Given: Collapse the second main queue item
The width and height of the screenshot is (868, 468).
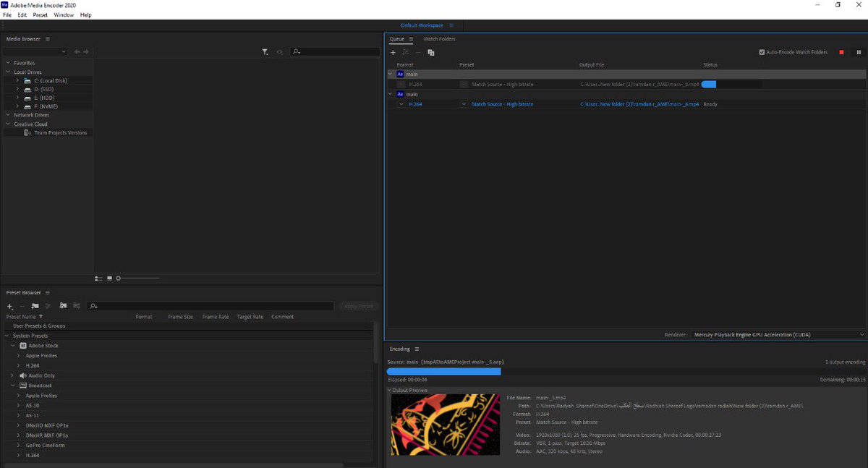Looking at the screenshot, I should (391, 94).
